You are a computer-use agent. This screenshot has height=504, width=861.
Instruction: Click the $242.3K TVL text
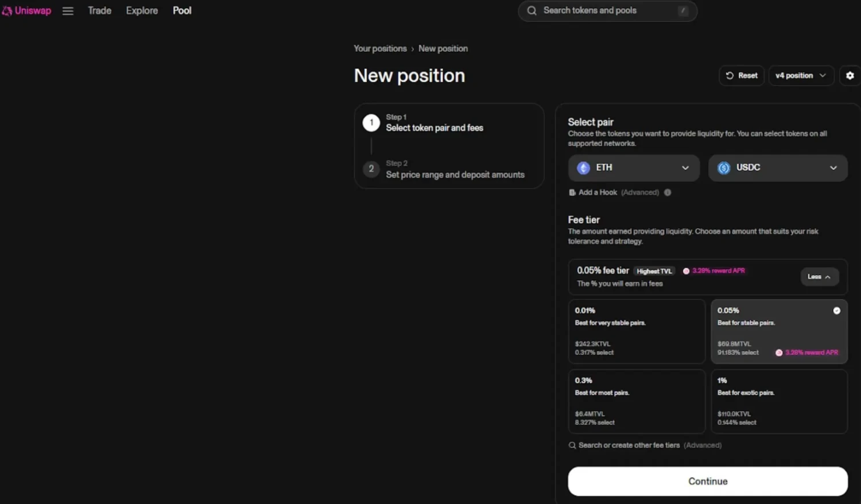tap(592, 344)
